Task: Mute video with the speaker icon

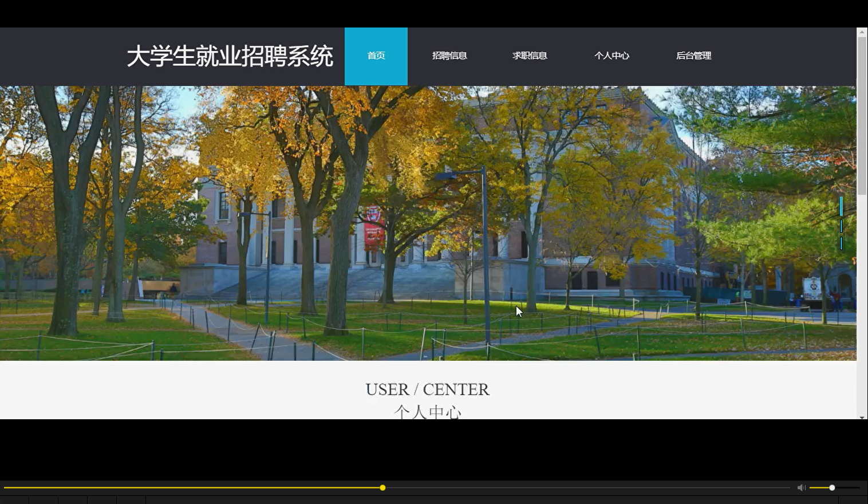Action: tap(801, 487)
